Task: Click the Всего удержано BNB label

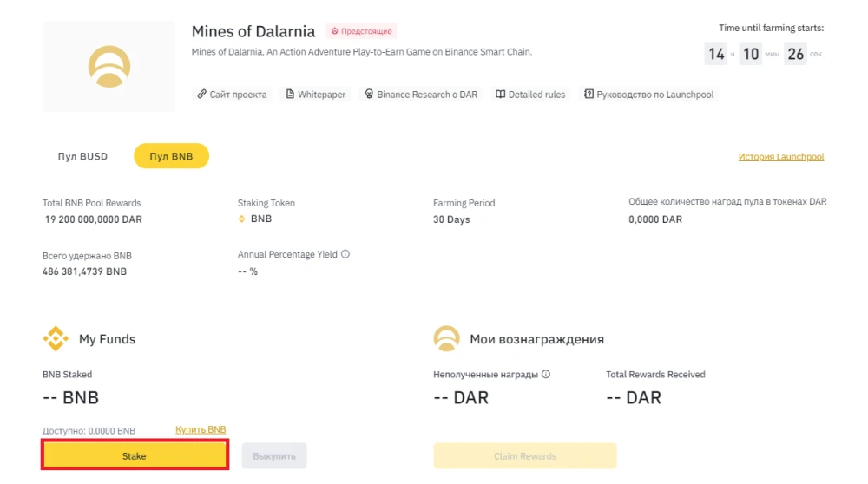Action: click(87, 256)
